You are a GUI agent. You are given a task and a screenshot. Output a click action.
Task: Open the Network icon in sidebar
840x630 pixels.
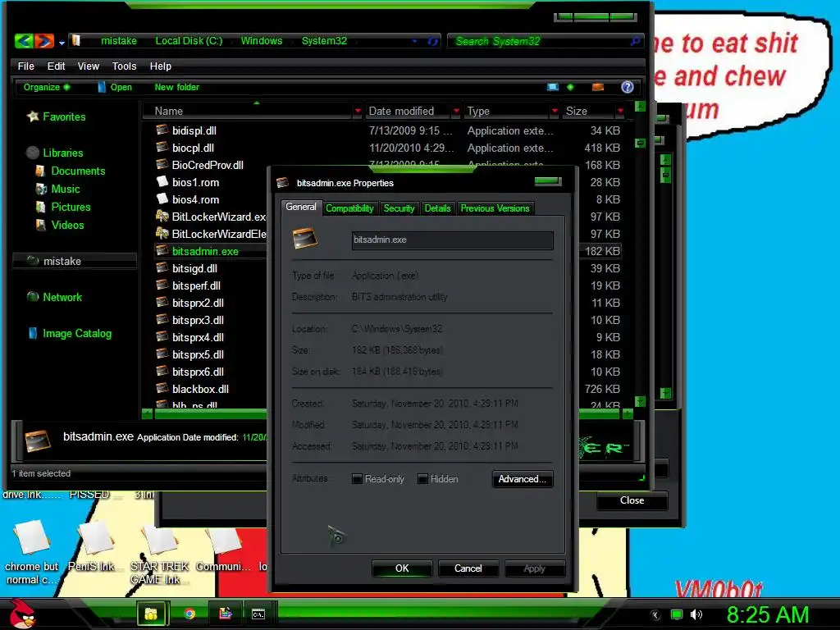pyautogui.click(x=33, y=297)
